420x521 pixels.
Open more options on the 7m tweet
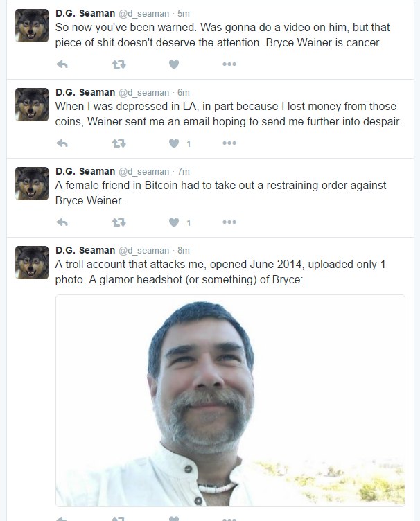229,222
